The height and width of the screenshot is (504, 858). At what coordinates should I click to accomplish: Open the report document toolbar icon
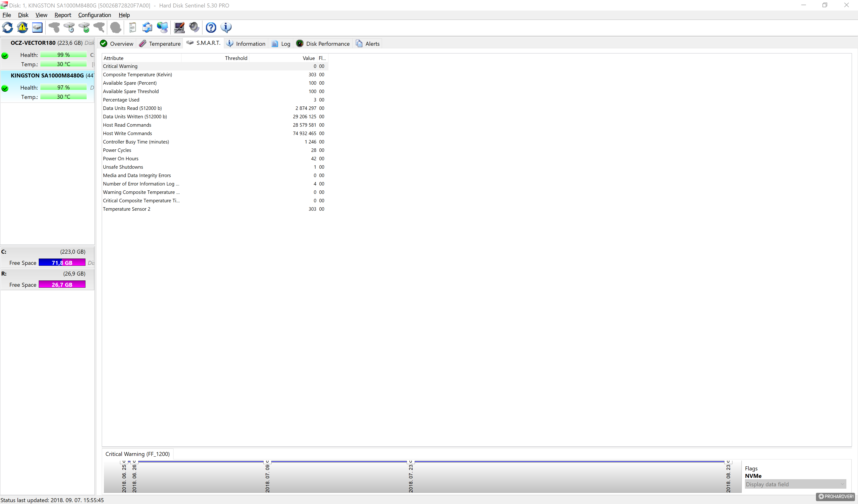pos(132,28)
